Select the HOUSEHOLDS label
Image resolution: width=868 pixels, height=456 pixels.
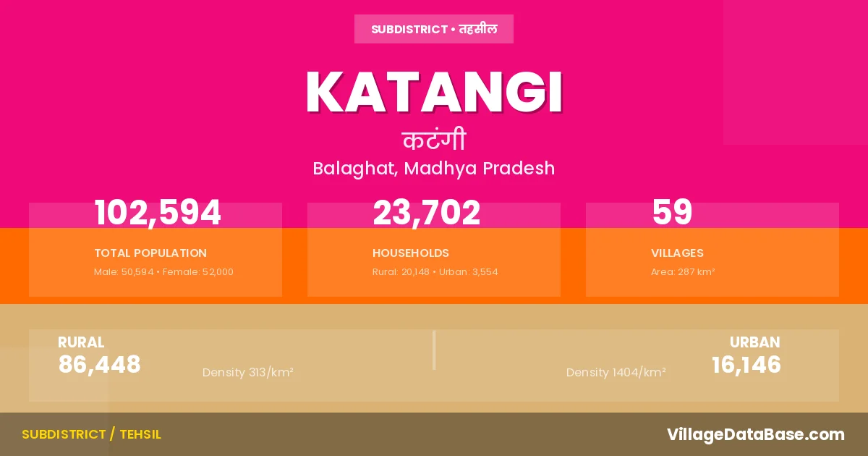coord(411,253)
